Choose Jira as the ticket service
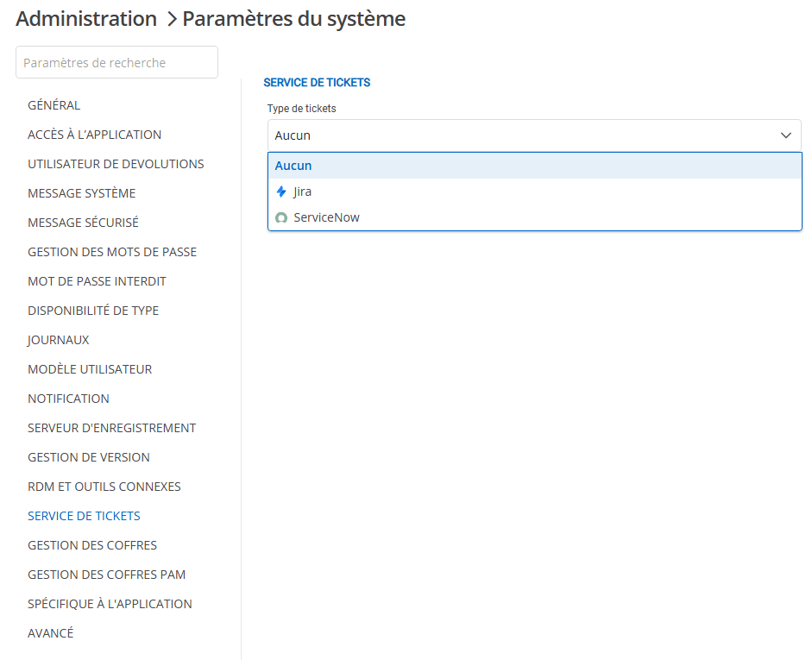The width and height of the screenshot is (812, 666). click(302, 191)
